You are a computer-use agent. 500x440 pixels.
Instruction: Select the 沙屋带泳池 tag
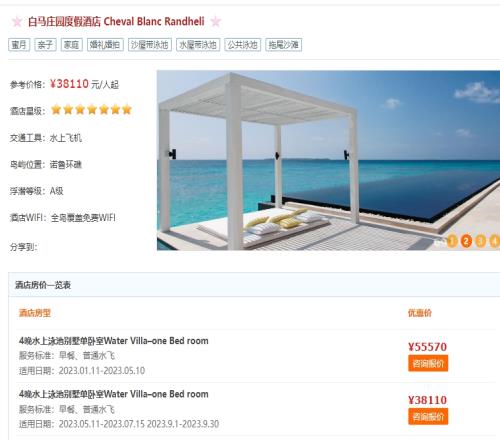(150, 45)
